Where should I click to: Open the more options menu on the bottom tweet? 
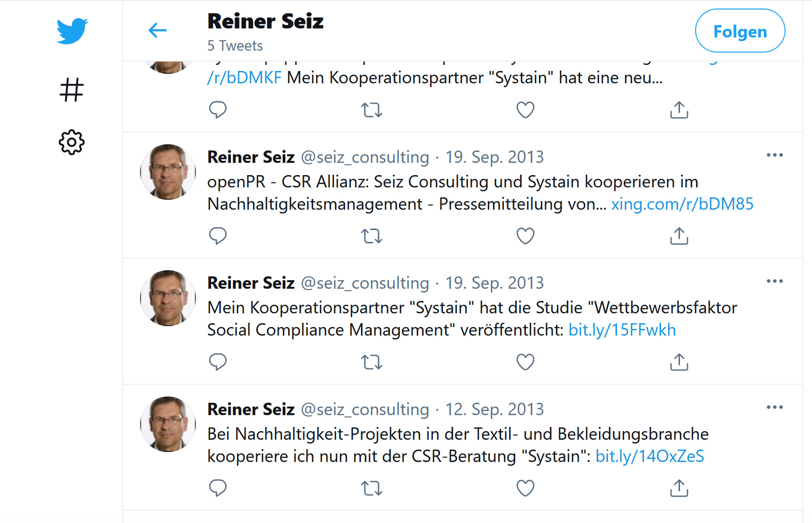tap(774, 407)
